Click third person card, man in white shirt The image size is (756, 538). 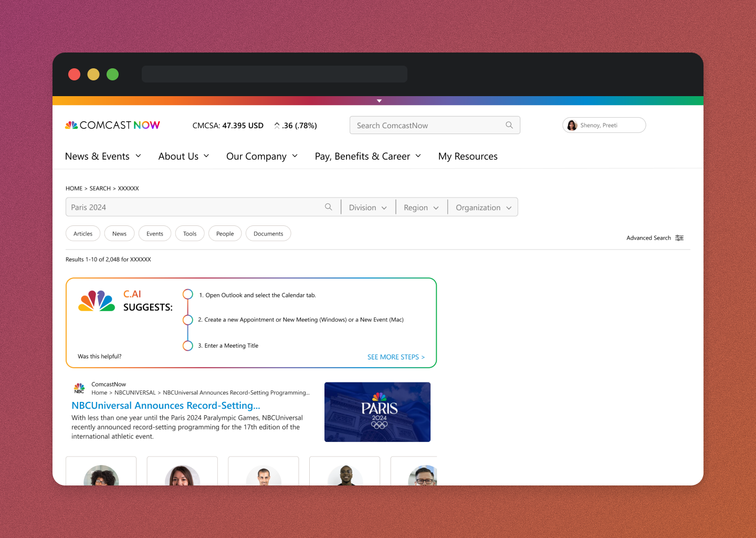click(x=264, y=471)
